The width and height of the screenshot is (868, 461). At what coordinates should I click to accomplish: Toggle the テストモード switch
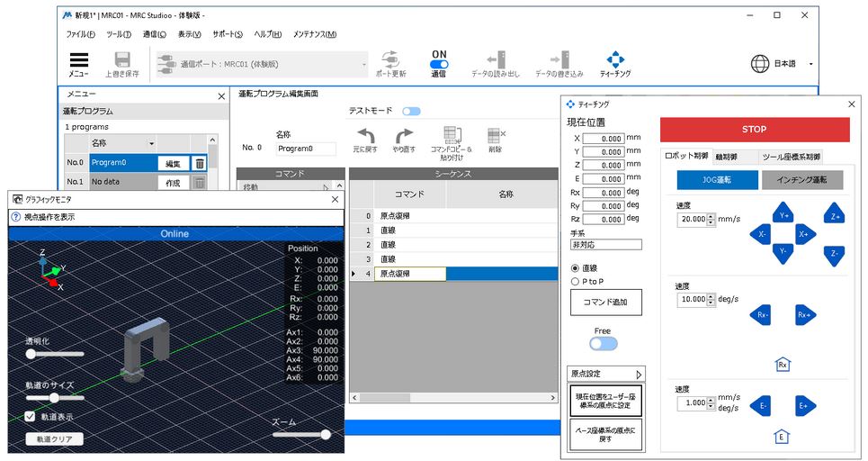point(411,111)
